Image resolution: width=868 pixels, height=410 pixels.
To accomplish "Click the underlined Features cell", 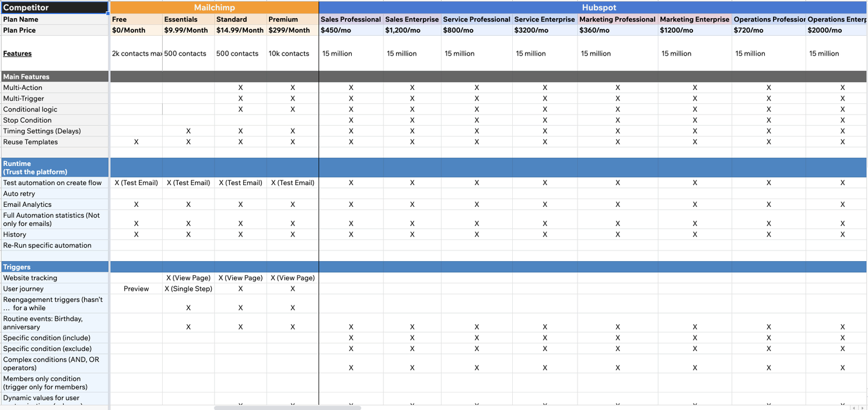I will click(x=54, y=53).
